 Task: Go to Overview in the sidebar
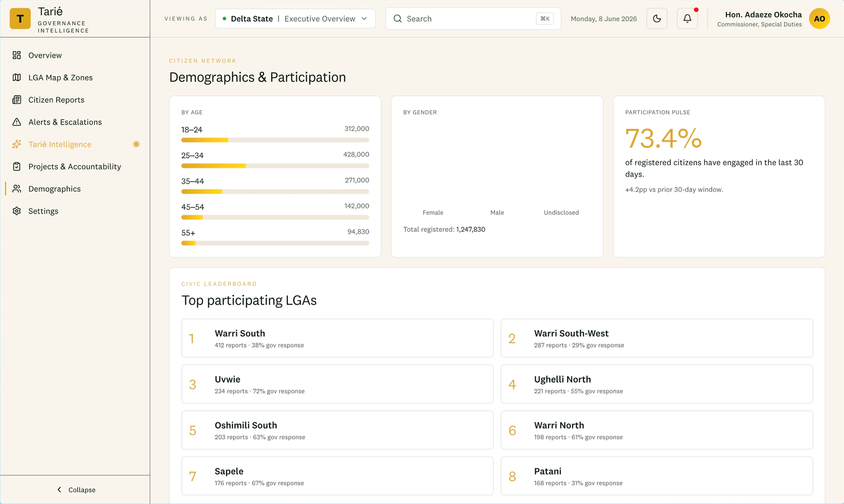pyautogui.click(x=75, y=55)
